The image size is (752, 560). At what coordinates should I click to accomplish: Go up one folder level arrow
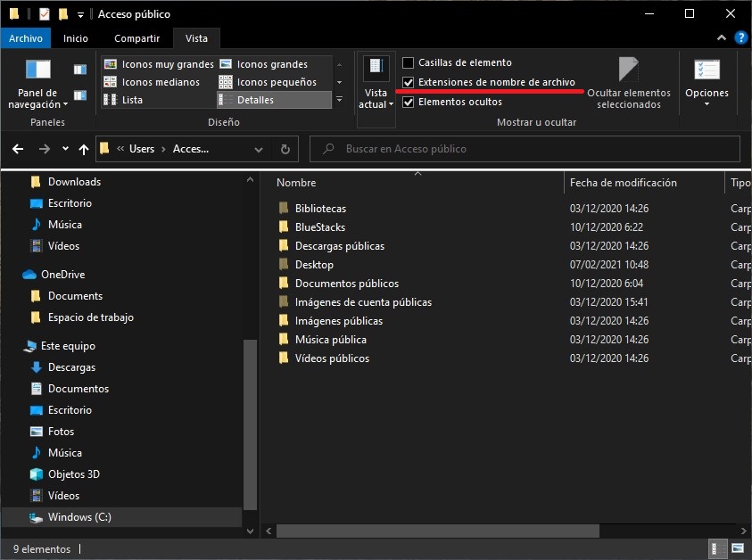(83, 149)
